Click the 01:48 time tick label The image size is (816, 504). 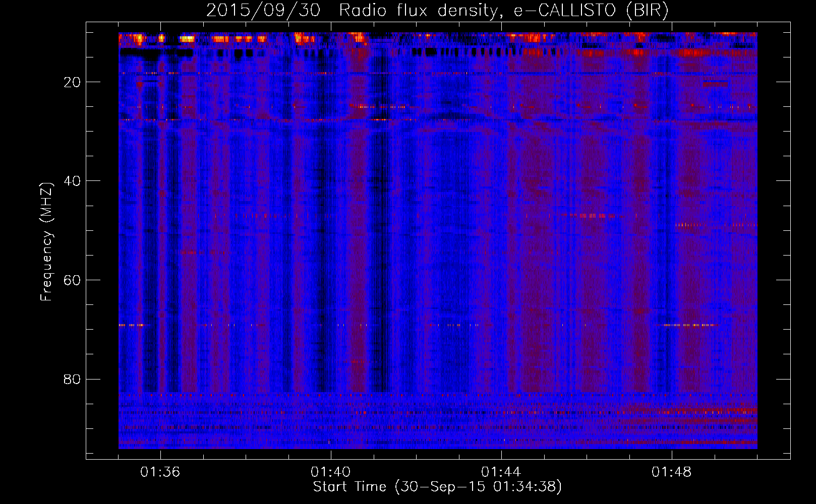pos(672,472)
